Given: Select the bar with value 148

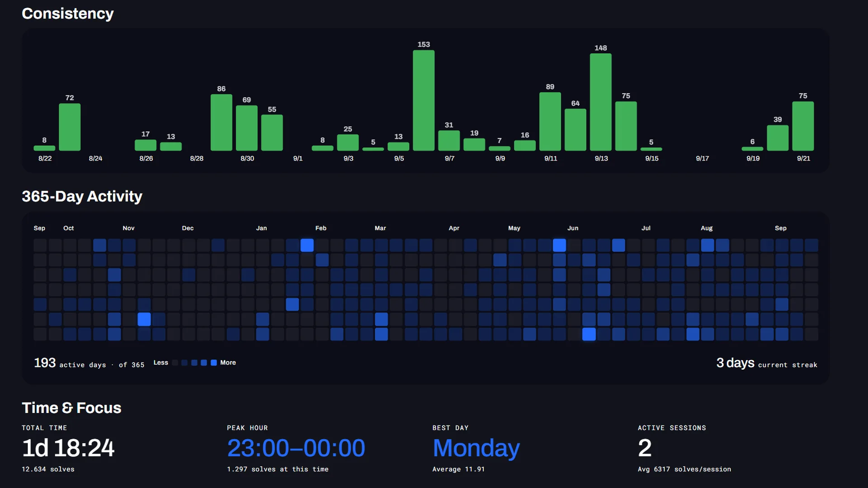Looking at the screenshot, I should pyautogui.click(x=600, y=102).
